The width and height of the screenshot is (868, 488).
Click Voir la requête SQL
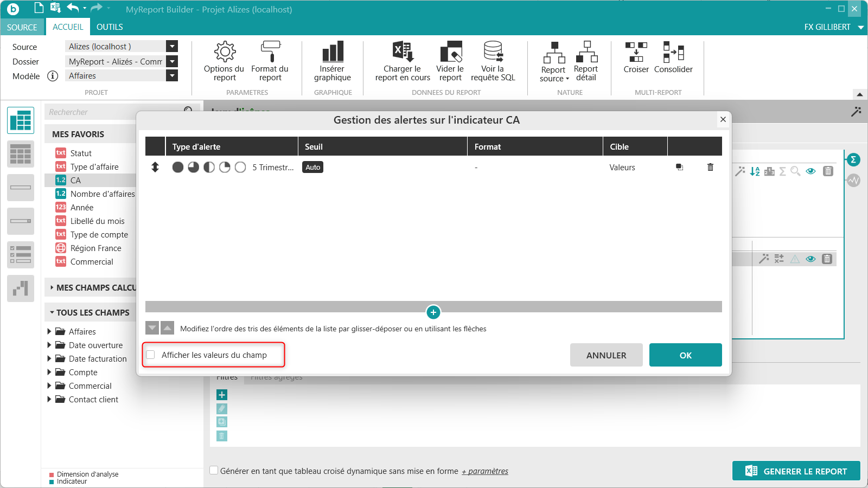click(493, 62)
